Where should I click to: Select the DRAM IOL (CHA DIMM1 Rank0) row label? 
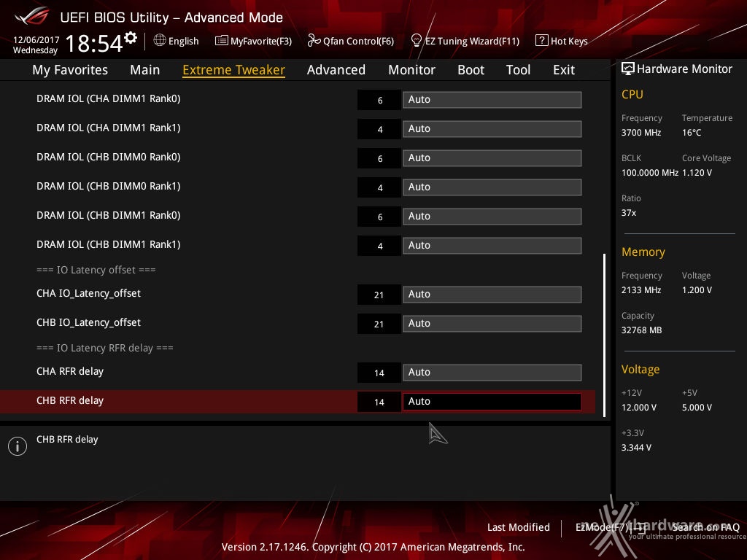point(109,98)
